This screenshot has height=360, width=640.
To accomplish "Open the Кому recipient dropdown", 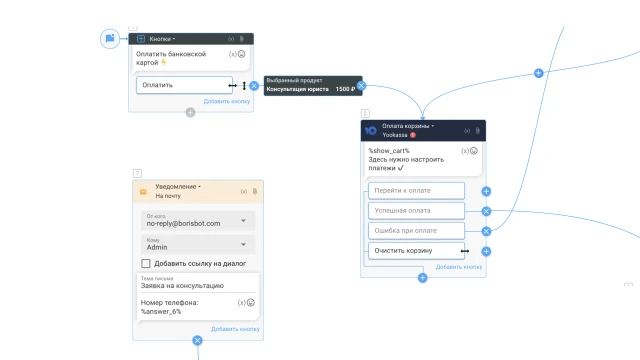I will pyautogui.click(x=198, y=244).
